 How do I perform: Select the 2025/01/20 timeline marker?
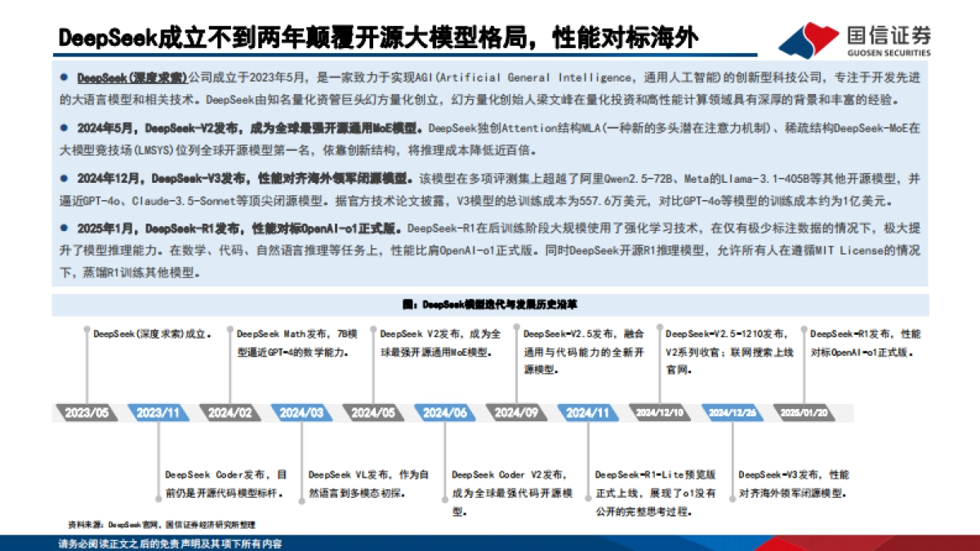(x=803, y=413)
